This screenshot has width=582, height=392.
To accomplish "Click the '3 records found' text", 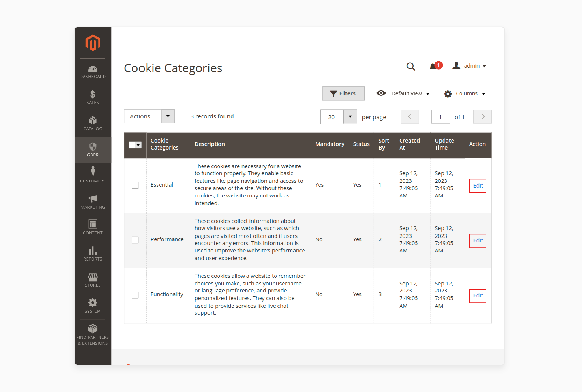I will tap(212, 116).
